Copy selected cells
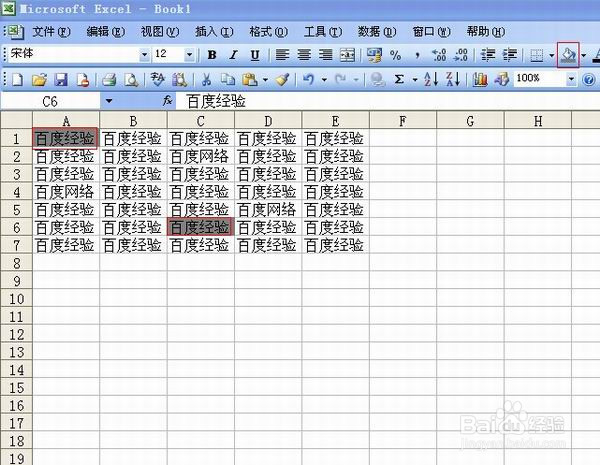Image resolution: width=600 pixels, height=465 pixels. tap(228, 80)
